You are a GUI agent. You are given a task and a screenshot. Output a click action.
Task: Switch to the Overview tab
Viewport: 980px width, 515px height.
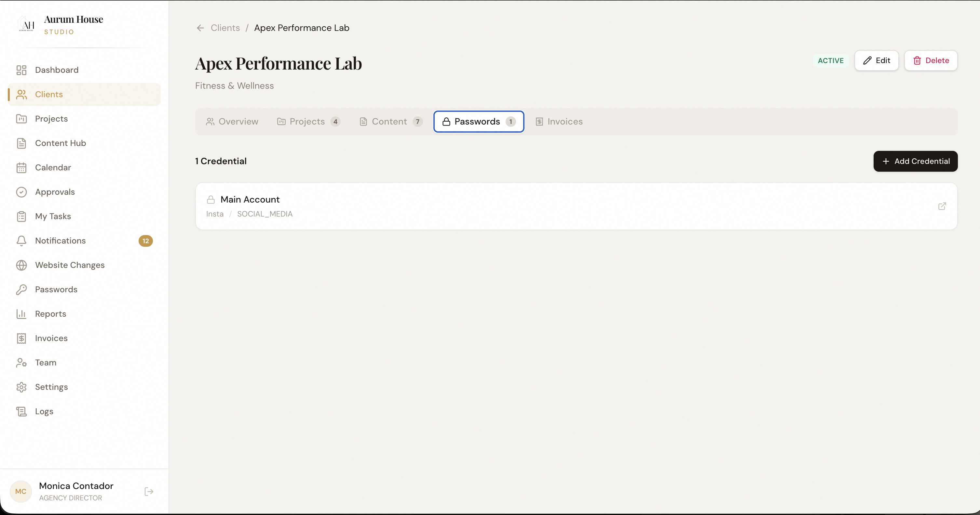232,122
